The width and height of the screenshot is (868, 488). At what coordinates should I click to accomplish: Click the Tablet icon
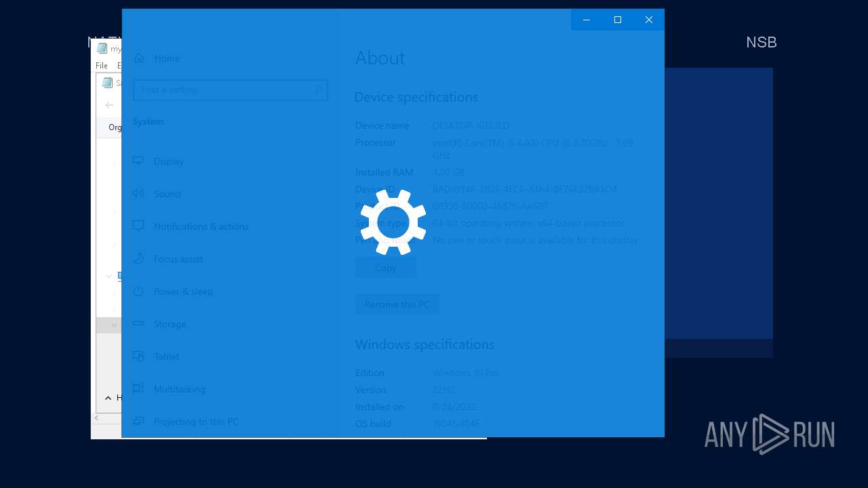coord(138,356)
